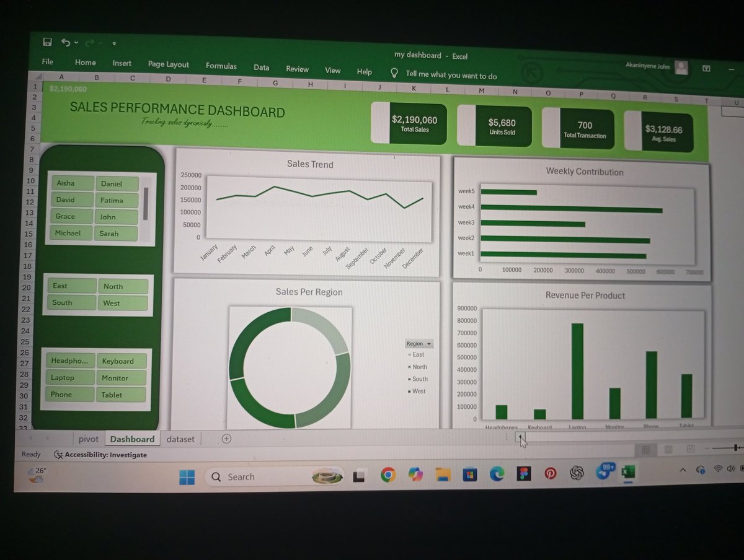Filter by Phone product slicer

pyautogui.click(x=69, y=395)
